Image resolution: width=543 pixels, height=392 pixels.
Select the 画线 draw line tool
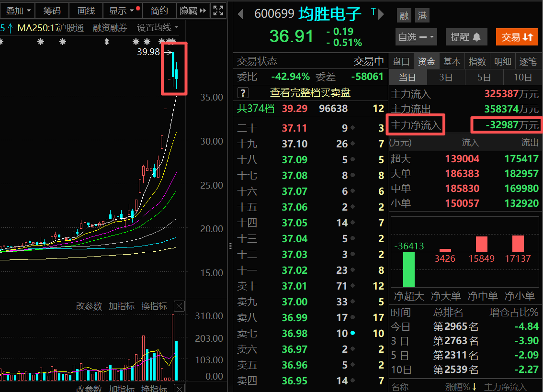point(86,11)
